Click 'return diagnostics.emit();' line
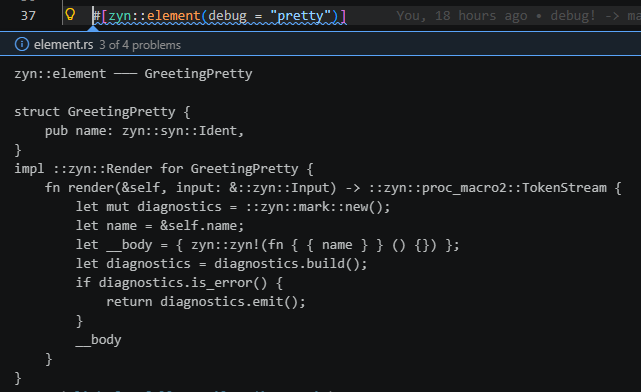Screen dimensions: 641x392 click(x=206, y=302)
